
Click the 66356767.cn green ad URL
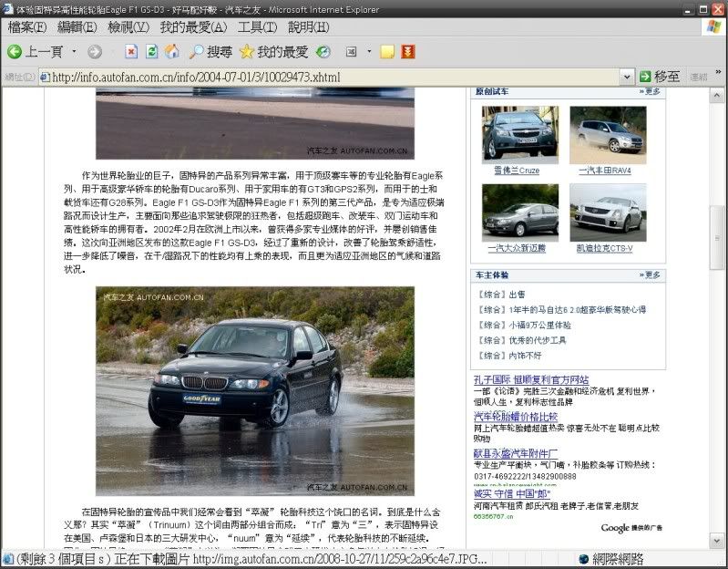point(493,516)
